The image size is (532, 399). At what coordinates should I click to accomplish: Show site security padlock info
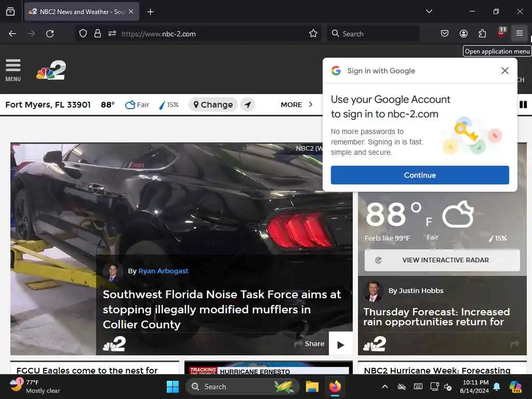coord(98,34)
